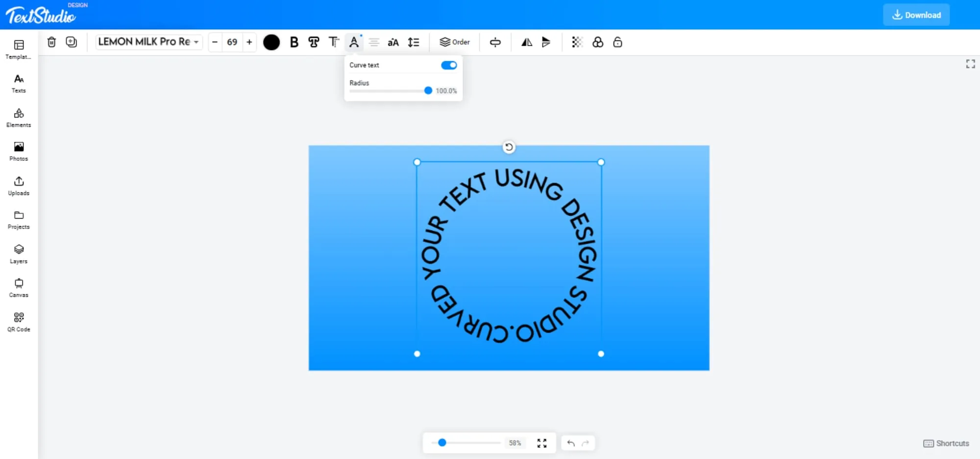Open the text alignment options

(x=374, y=42)
